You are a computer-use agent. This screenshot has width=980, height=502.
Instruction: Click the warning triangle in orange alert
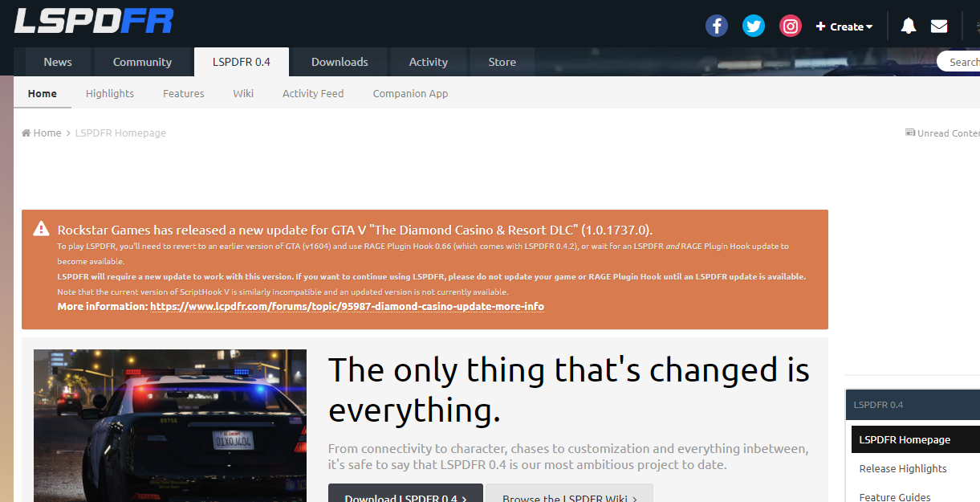pos(41,229)
